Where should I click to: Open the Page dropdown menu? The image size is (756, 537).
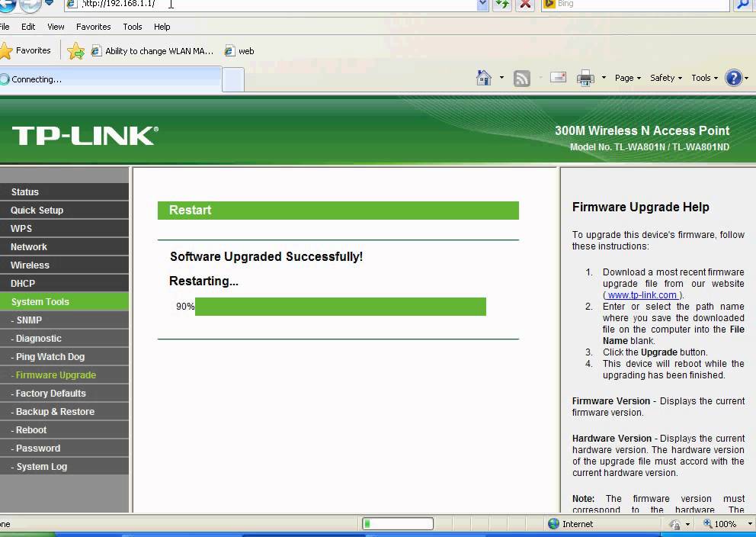[628, 78]
